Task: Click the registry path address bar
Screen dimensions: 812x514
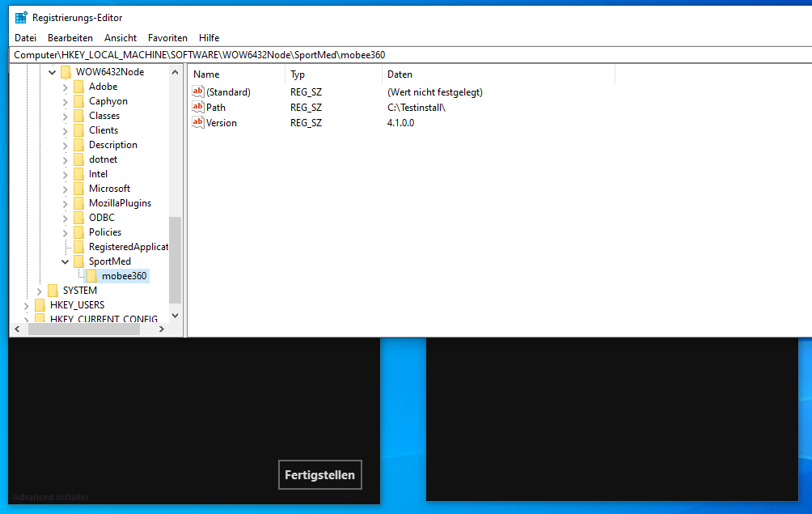Action: [404, 55]
